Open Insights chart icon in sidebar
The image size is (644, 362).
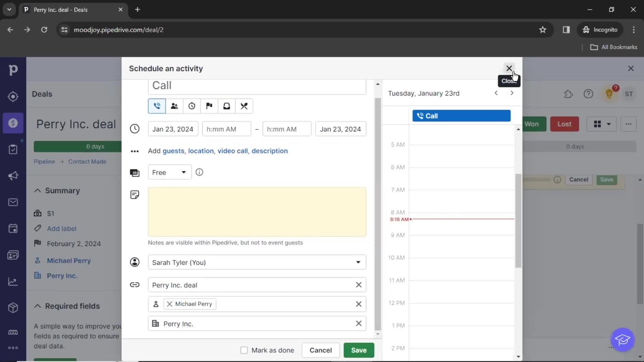[13, 282]
